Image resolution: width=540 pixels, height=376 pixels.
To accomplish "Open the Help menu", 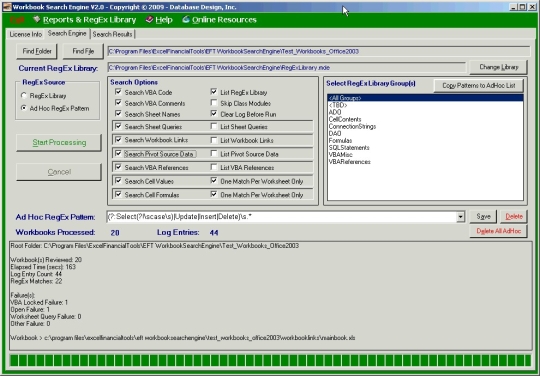I will click(164, 20).
